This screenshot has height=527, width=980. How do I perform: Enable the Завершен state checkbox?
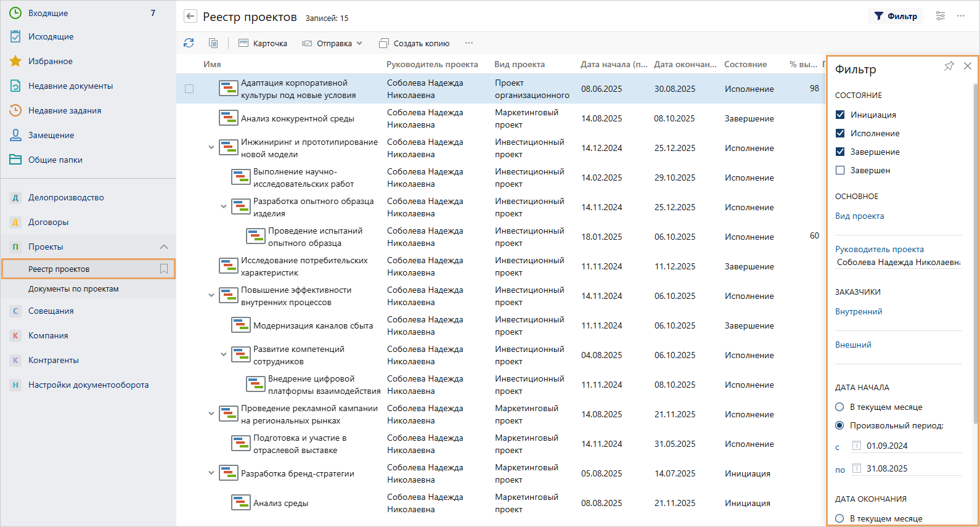tap(840, 170)
